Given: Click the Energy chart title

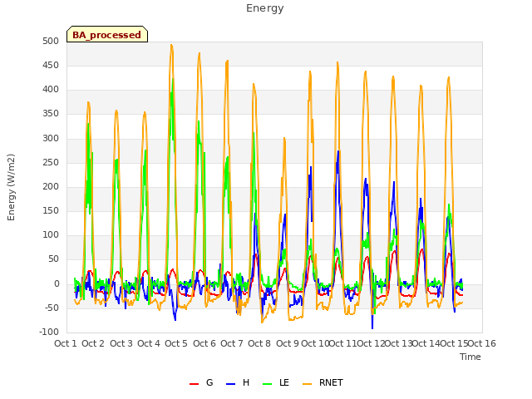Looking at the screenshot, I should point(264,8).
